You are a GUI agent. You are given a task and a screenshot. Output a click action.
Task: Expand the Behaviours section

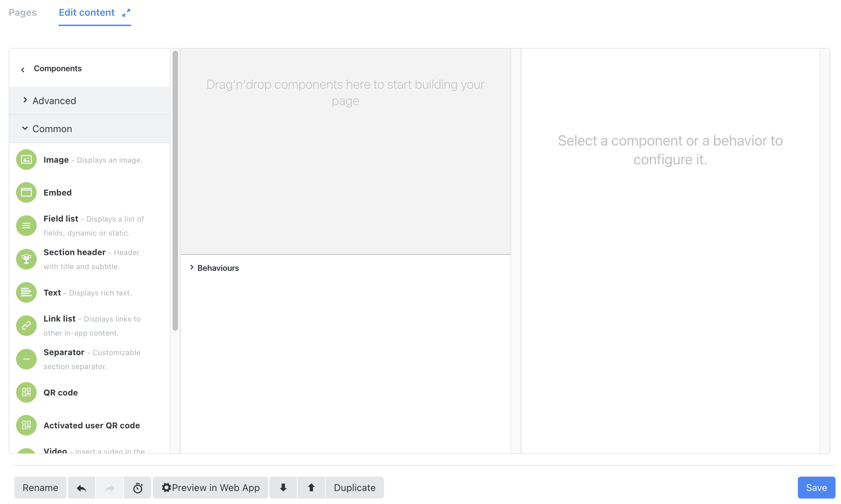pos(214,268)
